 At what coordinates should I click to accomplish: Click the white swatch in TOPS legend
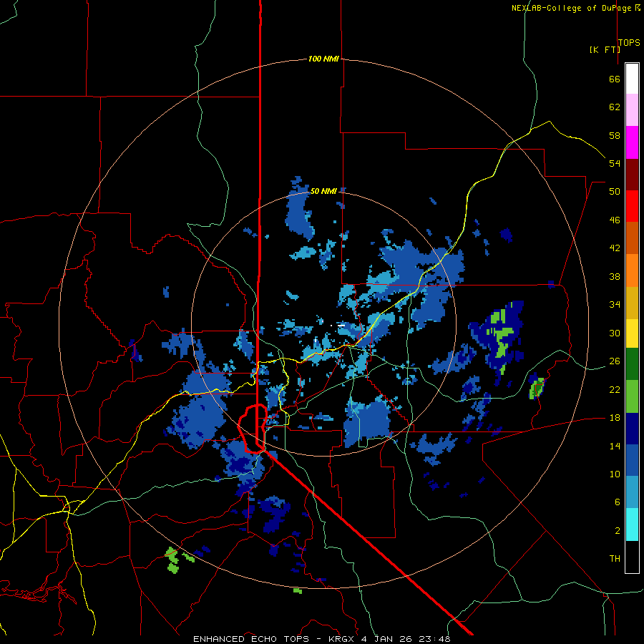(632, 79)
